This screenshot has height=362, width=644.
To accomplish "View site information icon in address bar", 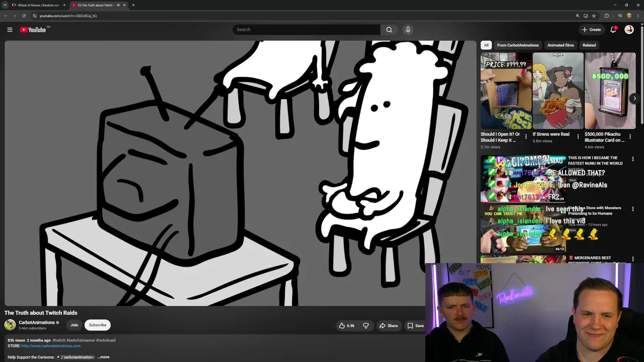I will coord(34,16).
